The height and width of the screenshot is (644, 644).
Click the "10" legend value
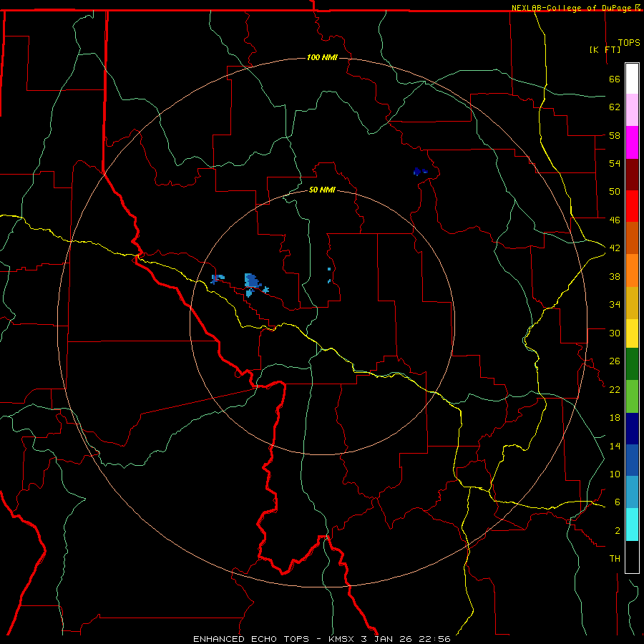(615, 474)
